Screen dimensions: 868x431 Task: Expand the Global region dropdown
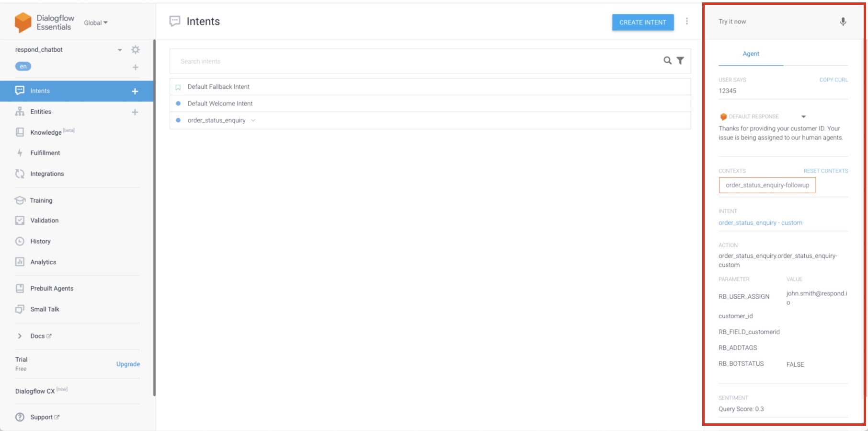96,23
